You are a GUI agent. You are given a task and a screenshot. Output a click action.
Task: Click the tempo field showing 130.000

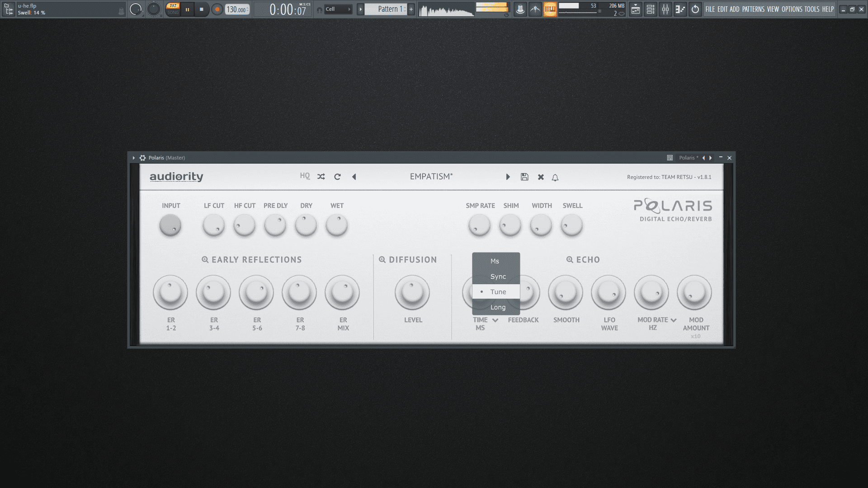(x=237, y=9)
